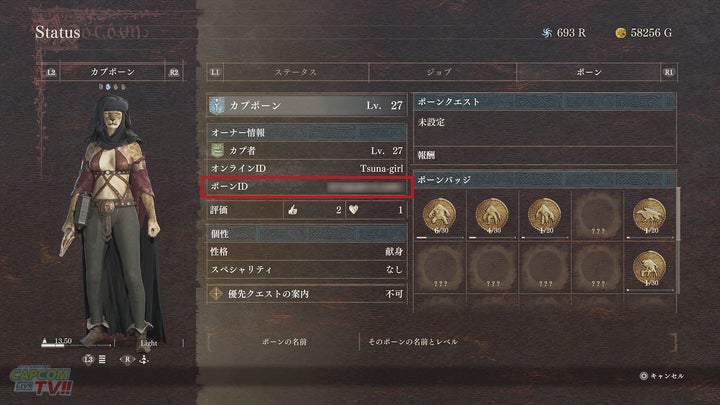Click the gold coin currency icon
Screen dimensions: 720x405
[x=621, y=33]
